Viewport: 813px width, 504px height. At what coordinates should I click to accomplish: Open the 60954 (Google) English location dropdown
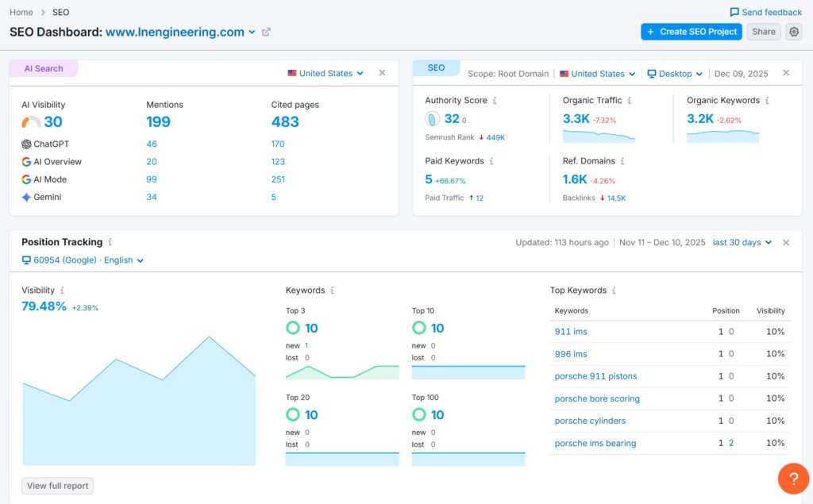point(83,260)
